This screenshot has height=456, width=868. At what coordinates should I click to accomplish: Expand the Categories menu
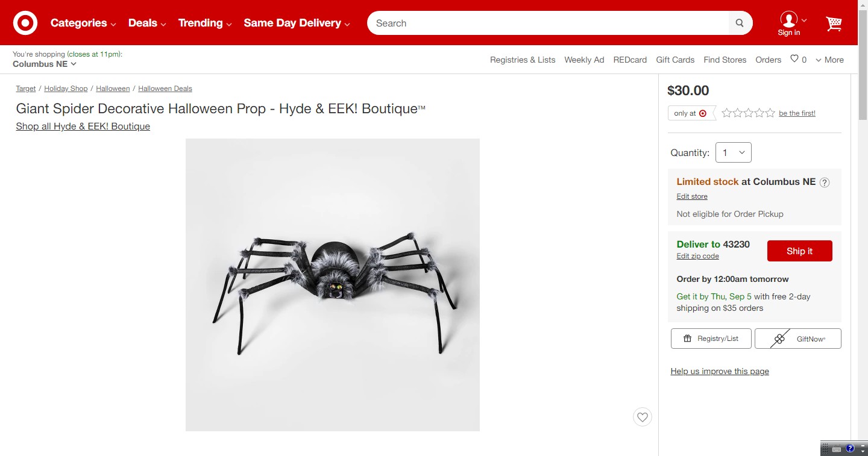(83, 23)
